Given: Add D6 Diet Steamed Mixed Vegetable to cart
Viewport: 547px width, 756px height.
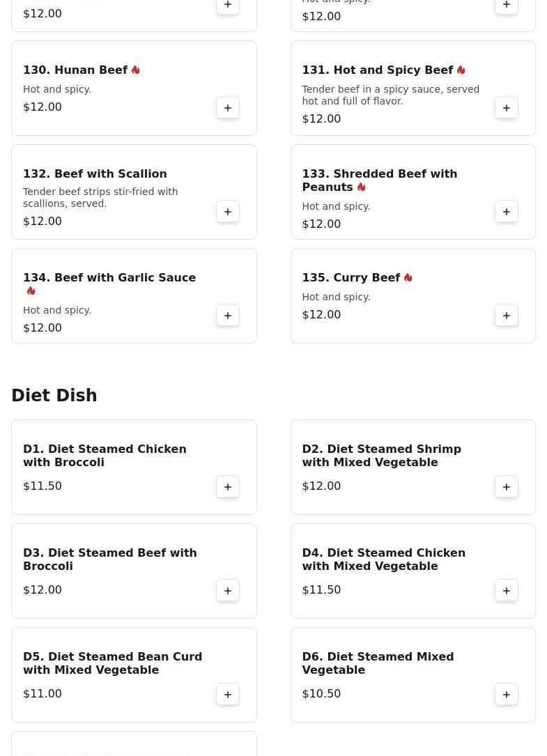Looking at the screenshot, I should pos(507,694).
